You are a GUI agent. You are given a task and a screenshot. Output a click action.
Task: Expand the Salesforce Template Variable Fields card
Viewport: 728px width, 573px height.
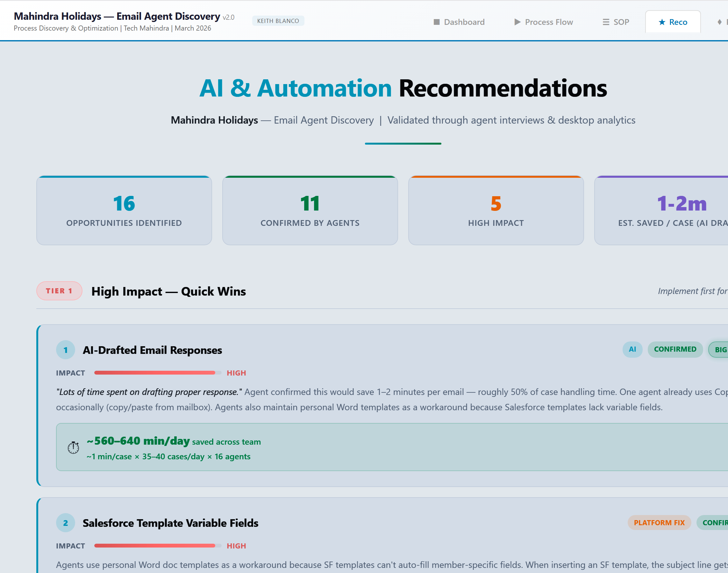[x=170, y=523]
